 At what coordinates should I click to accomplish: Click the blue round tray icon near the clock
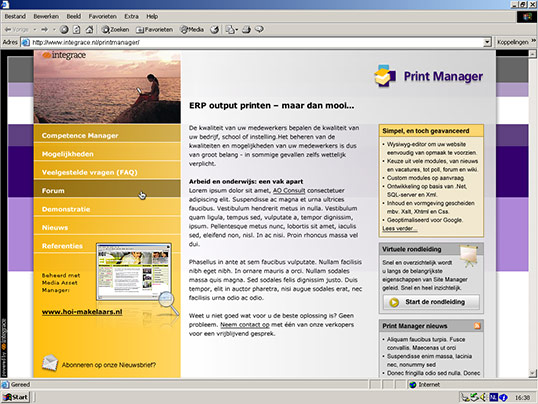(x=503, y=397)
